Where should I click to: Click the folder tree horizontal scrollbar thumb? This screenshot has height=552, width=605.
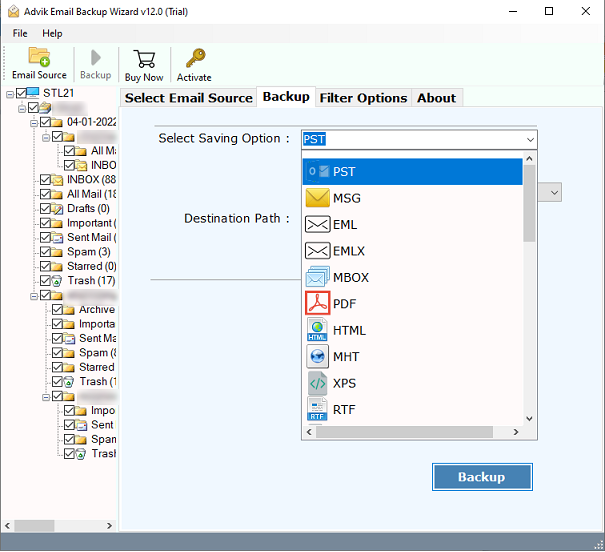tap(34, 525)
